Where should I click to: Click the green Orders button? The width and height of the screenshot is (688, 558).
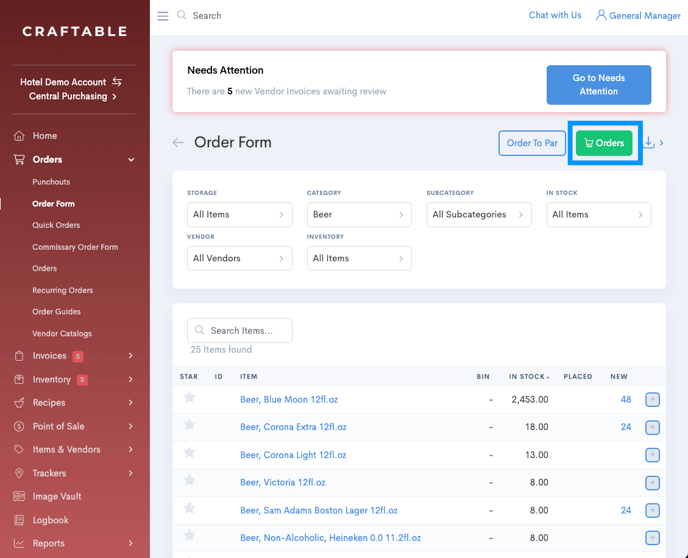click(604, 143)
